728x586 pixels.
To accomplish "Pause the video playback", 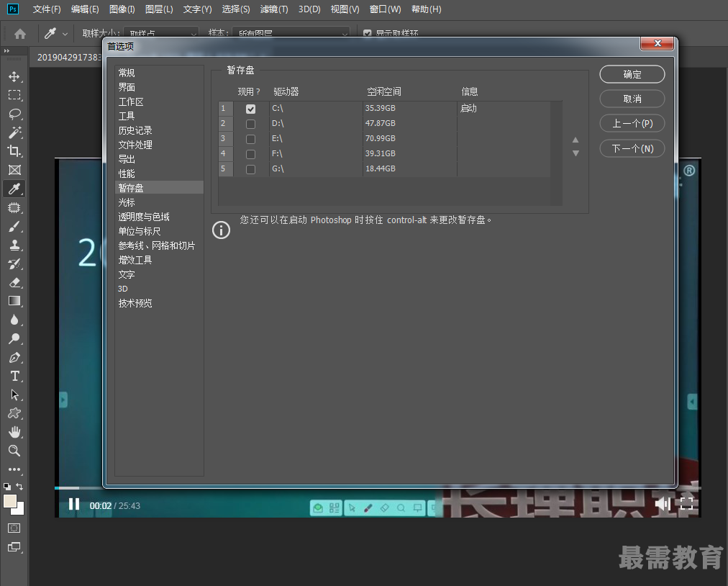I will (74, 504).
